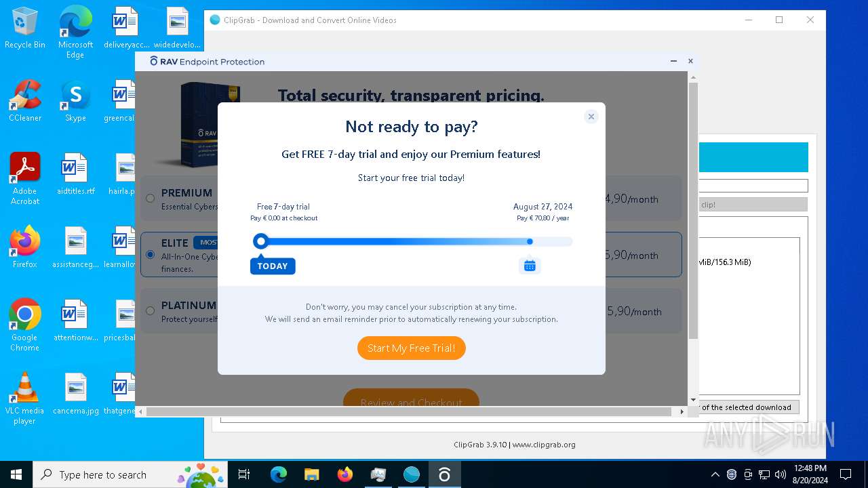Image resolution: width=868 pixels, height=488 pixels.
Task: Open Windows Start menu
Action: [16, 474]
